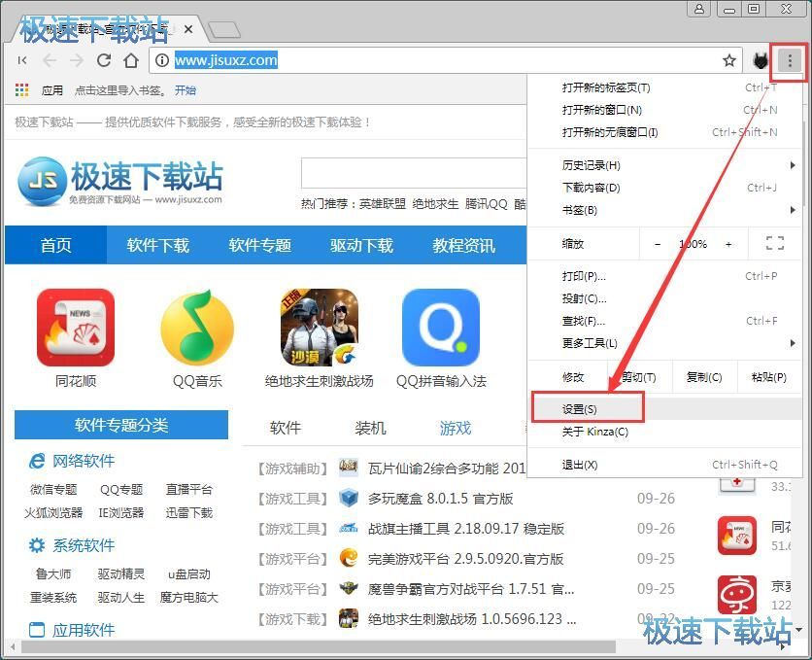Click the 完美游戏平台 orange icon
Image resolution: width=812 pixels, height=660 pixels.
(x=349, y=558)
